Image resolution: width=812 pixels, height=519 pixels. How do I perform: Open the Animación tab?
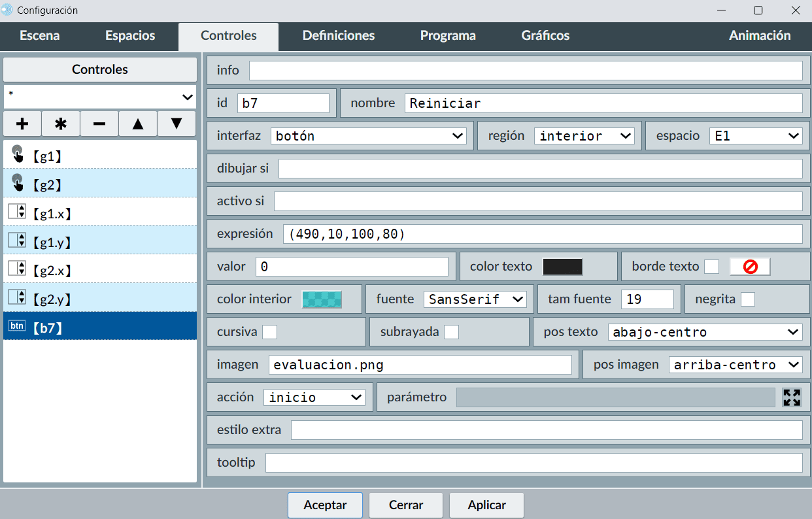coord(760,36)
